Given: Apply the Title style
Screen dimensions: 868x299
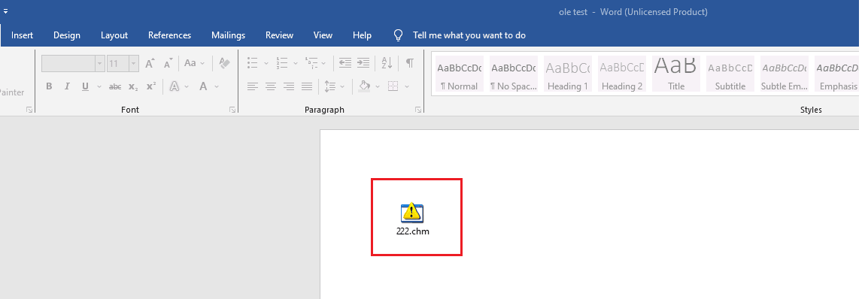Looking at the screenshot, I should click(x=676, y=74).
